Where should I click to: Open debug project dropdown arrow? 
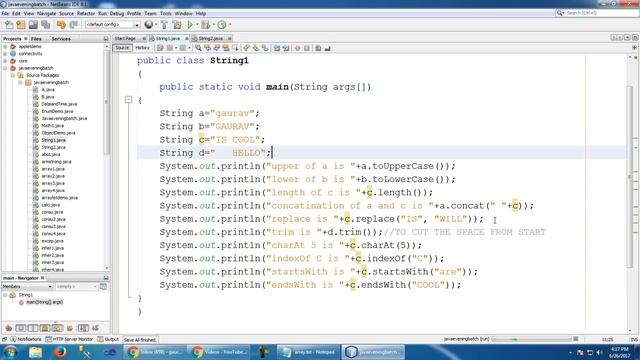(x=213, y=25)
